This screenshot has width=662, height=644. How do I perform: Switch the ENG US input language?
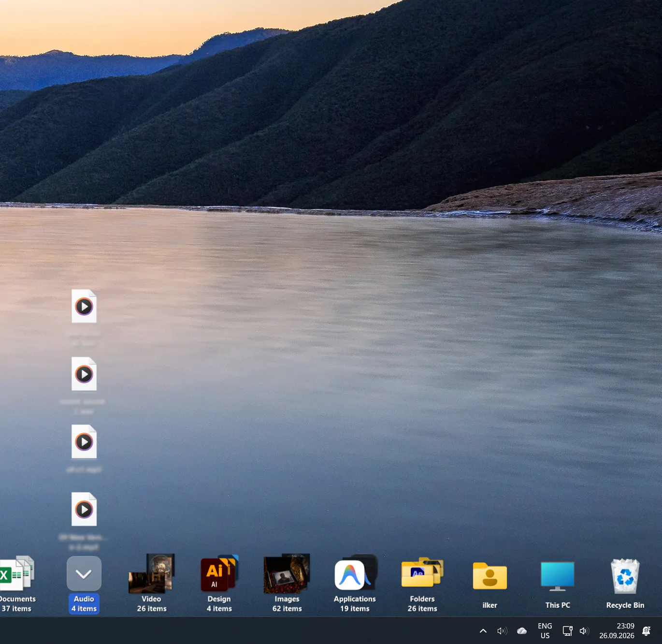tap(545, 630)
